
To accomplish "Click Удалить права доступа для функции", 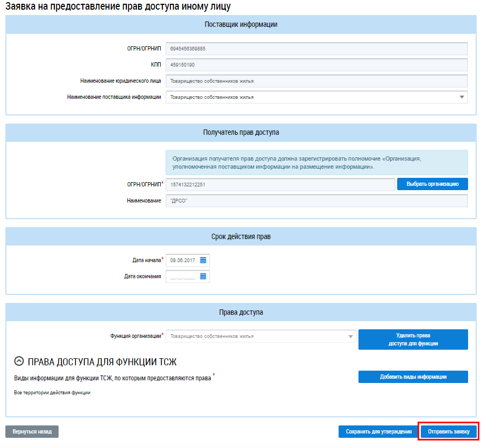I will pos(413,339).
